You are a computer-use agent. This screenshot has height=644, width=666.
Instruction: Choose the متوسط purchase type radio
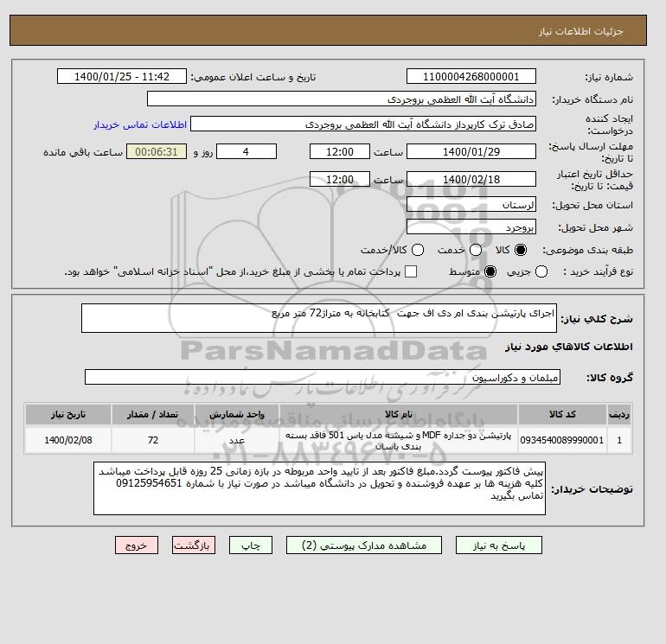click(490, 271)
